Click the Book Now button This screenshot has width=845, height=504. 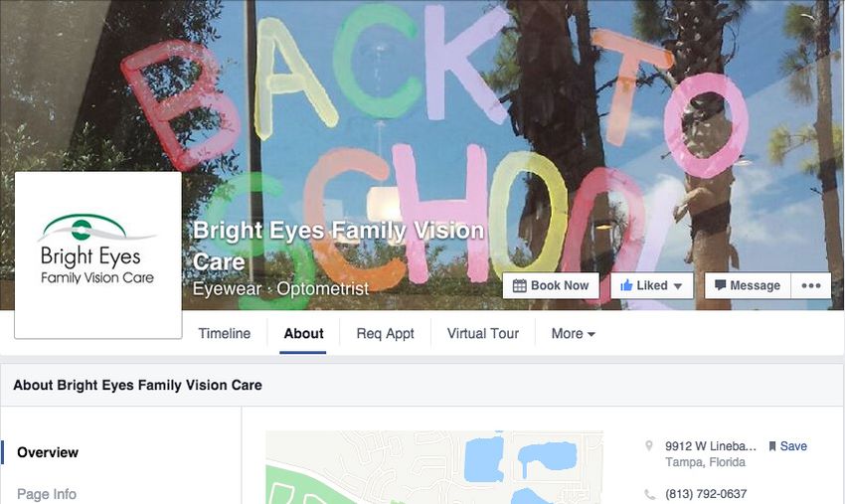pos(551,285)
